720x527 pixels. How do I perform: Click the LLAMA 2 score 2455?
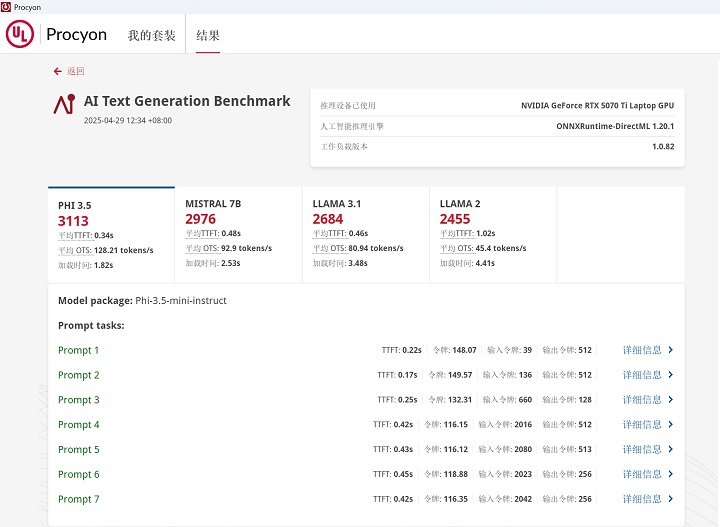click(455, 219)
